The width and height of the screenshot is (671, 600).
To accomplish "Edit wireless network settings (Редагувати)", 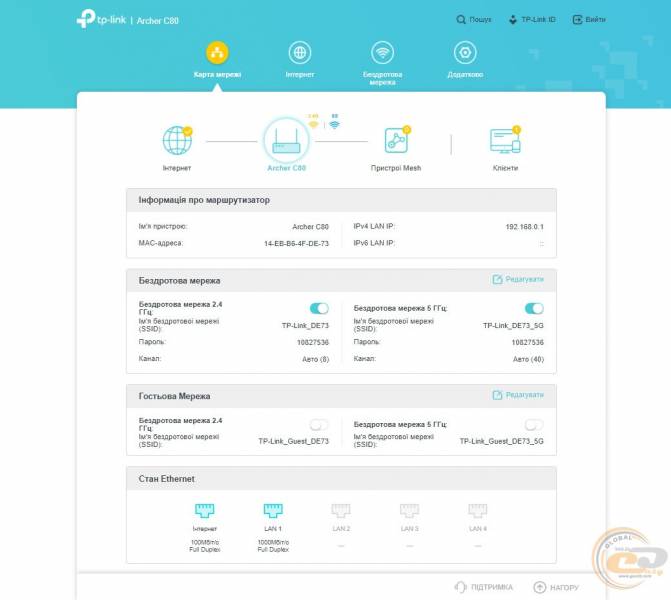I will (518, 279).
